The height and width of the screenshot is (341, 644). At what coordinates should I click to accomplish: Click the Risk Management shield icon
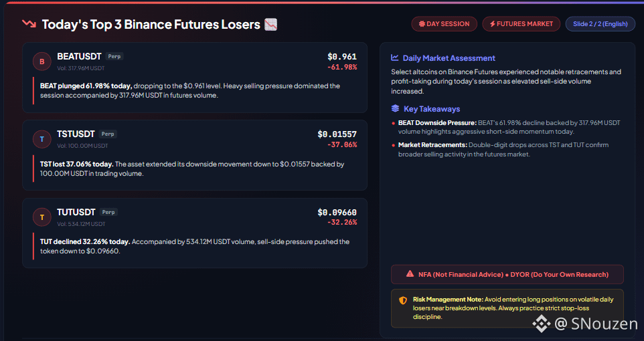click(403, 300)
